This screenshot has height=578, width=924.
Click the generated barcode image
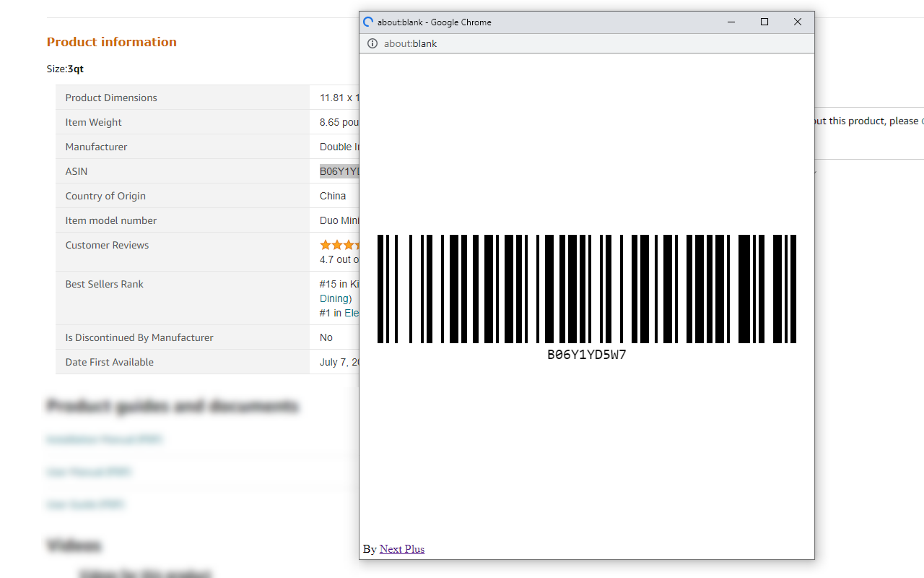pos(587,289)
